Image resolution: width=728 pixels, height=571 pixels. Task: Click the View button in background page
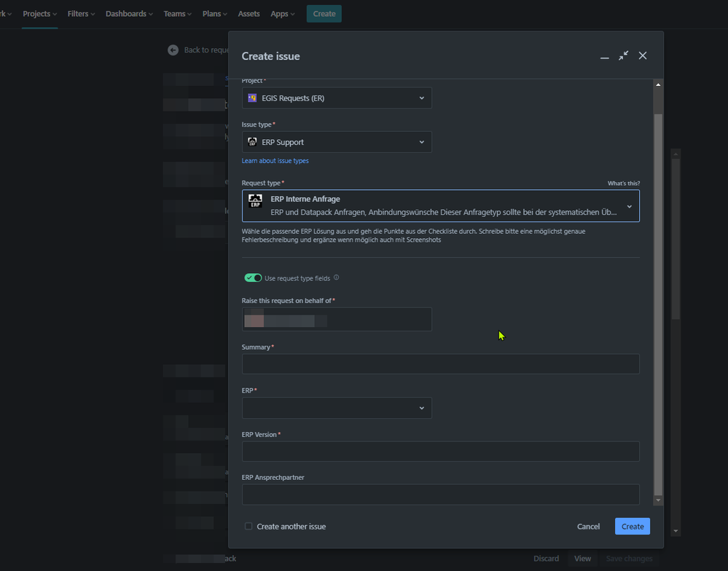[582, 559]
